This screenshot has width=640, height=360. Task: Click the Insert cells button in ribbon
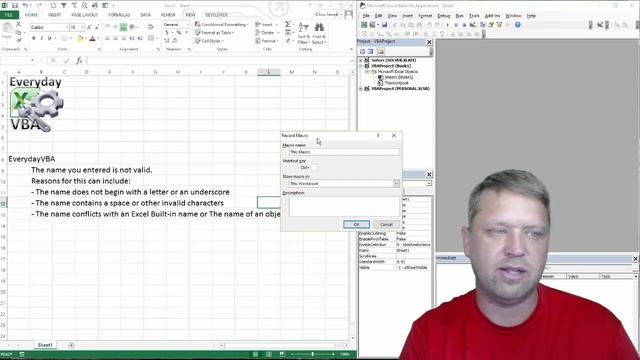click(x=266, y=24)
